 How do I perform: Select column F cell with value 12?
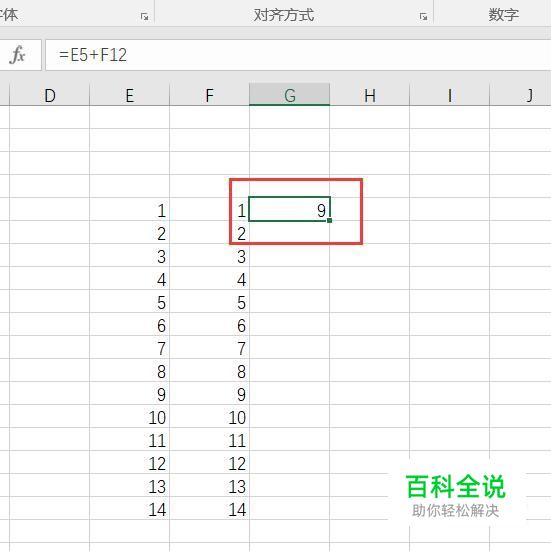[209, 462]
